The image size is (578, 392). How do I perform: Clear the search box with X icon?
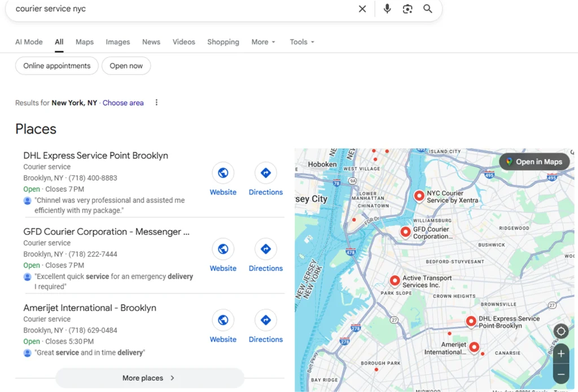[x=362, y=9]
